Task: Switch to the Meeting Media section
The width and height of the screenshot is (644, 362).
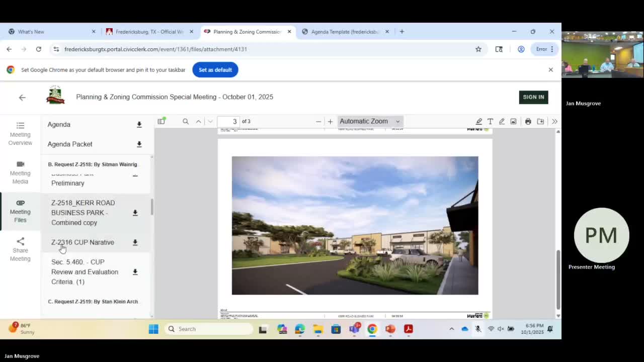Action: (20, 172)
